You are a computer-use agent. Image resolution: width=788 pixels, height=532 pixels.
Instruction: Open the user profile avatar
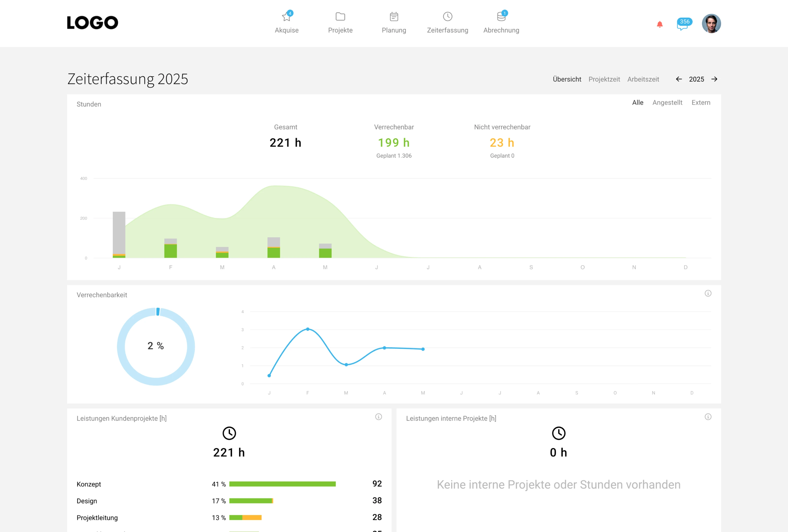click(711, 23)
